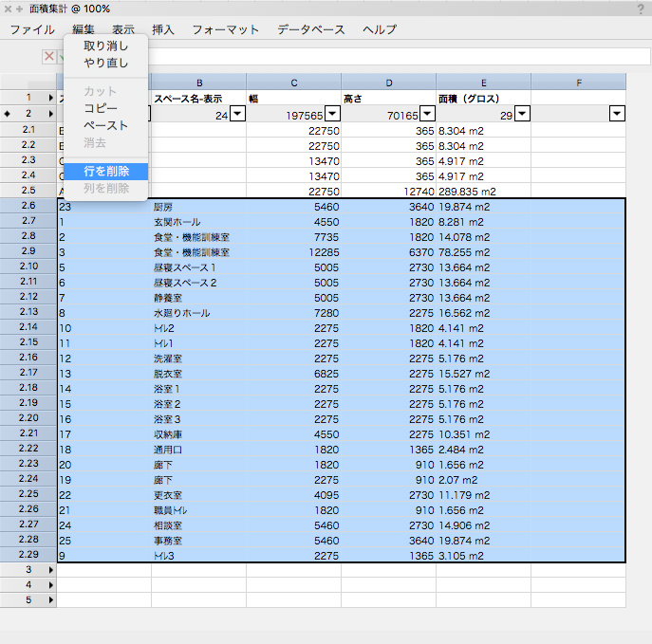Click the 昼寝スペース１ cell
This screenshot has height=644, width=652.
tap(198, 267)
